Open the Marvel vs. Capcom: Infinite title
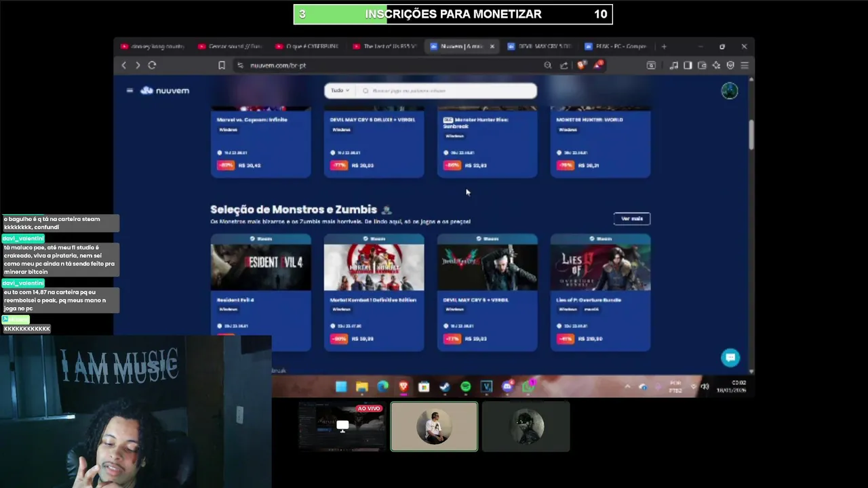Image resolution: width=868 pixels, height=488 pixels. point(252,119)
